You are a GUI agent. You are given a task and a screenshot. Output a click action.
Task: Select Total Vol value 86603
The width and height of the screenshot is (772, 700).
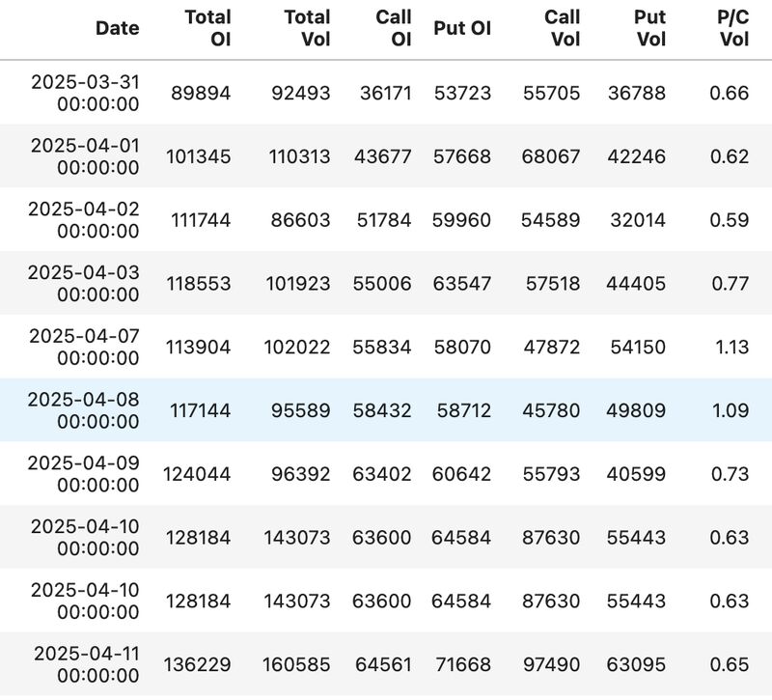pos(300,220)
